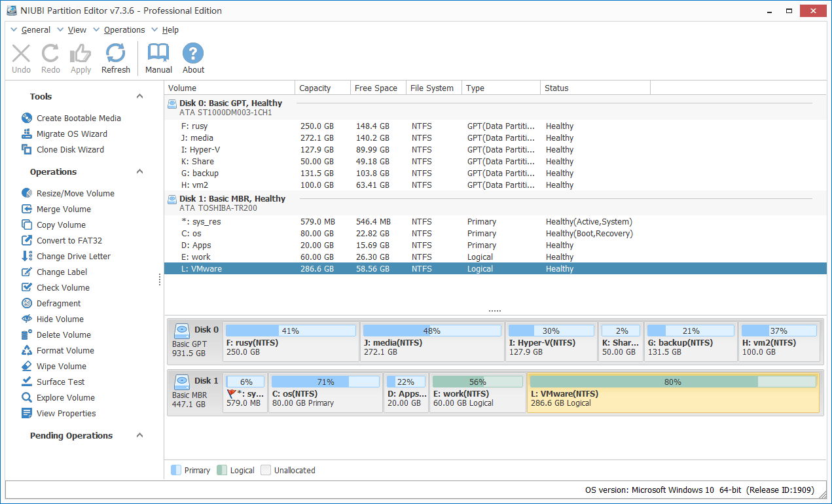832x504 pixels.
Task: Click the Change Label icon
Action: point(27,272)
